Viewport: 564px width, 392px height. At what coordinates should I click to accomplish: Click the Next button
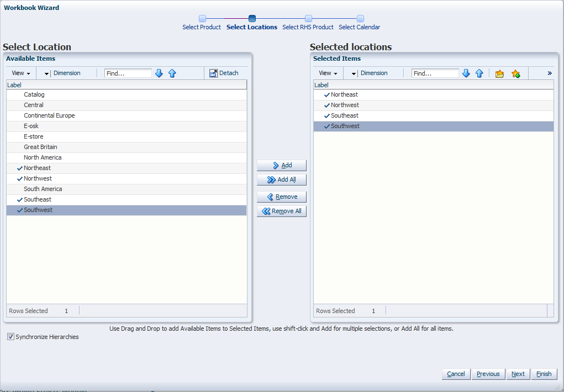518,374
